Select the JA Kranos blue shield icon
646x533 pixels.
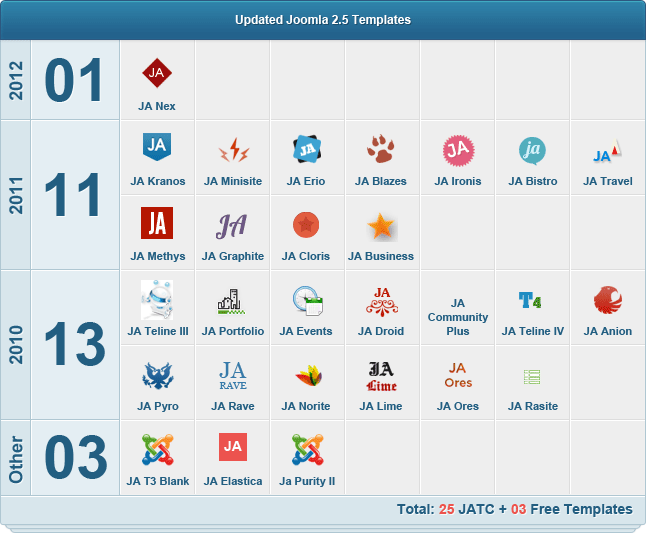coord(157,147)
